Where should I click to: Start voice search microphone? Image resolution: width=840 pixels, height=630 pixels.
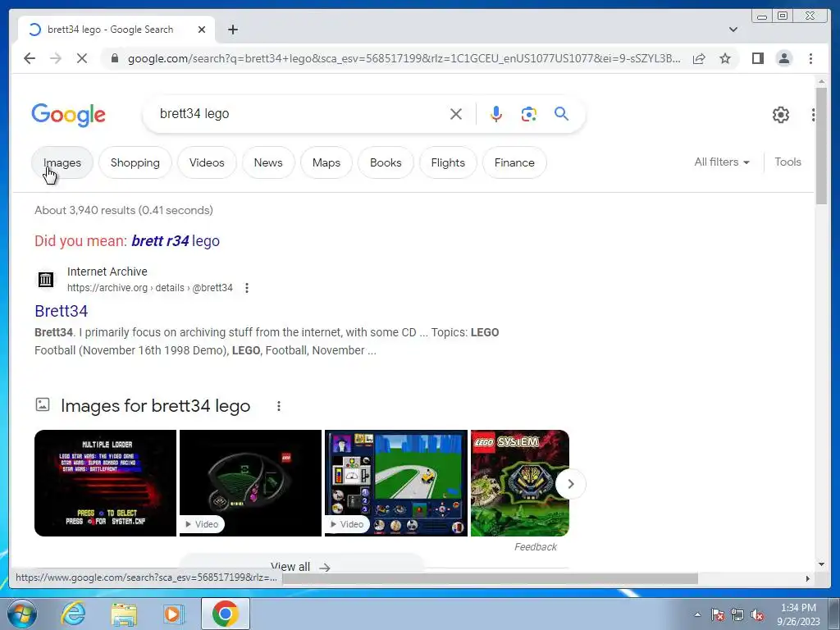click(496, 113)
